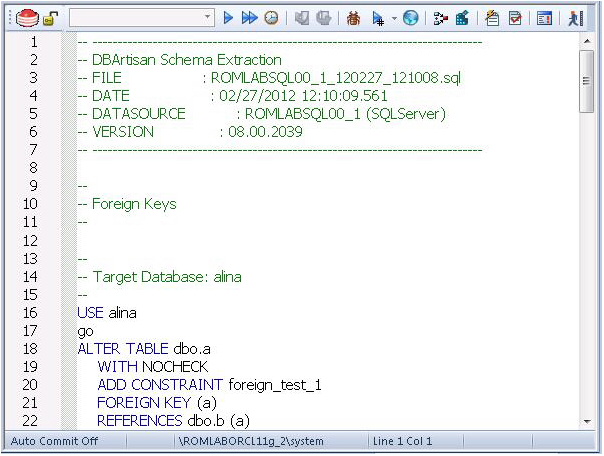The height and width of the screenshot is (456, 604).
Task: Click the yellow unlock padlock icon
Action: point(50,18)
